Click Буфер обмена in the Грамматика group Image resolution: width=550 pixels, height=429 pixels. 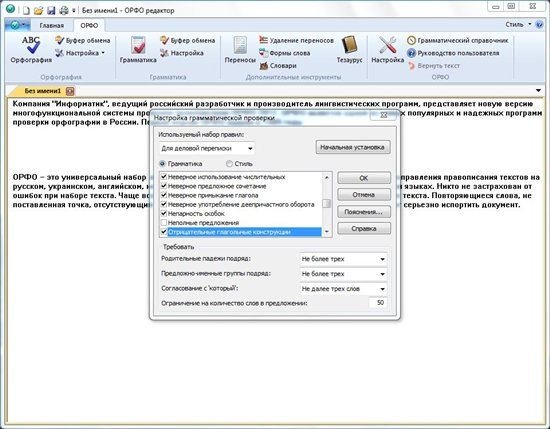coord(188,40)
